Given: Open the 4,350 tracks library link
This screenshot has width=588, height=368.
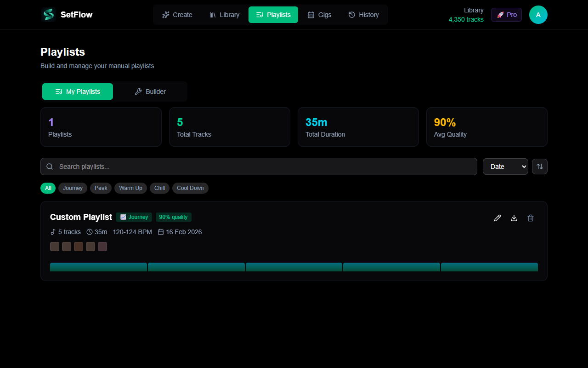Looking at the screenshot, I should [x=466, y=19].
